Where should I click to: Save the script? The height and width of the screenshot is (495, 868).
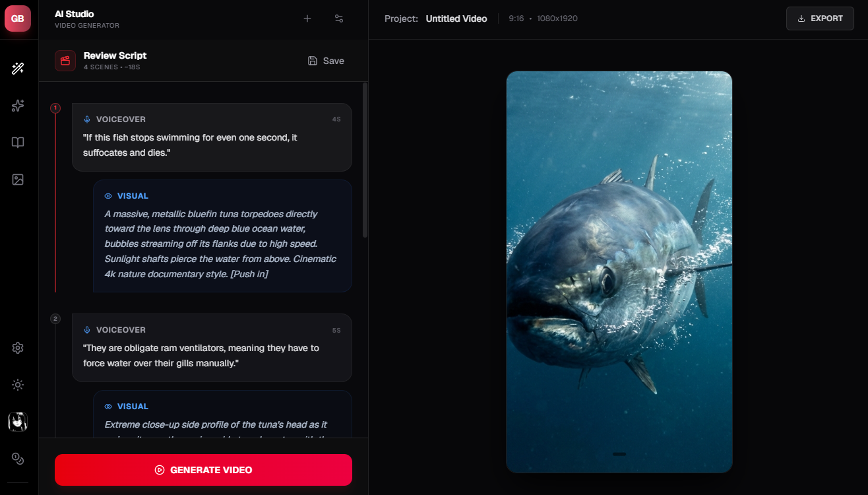tap(326, 60)
